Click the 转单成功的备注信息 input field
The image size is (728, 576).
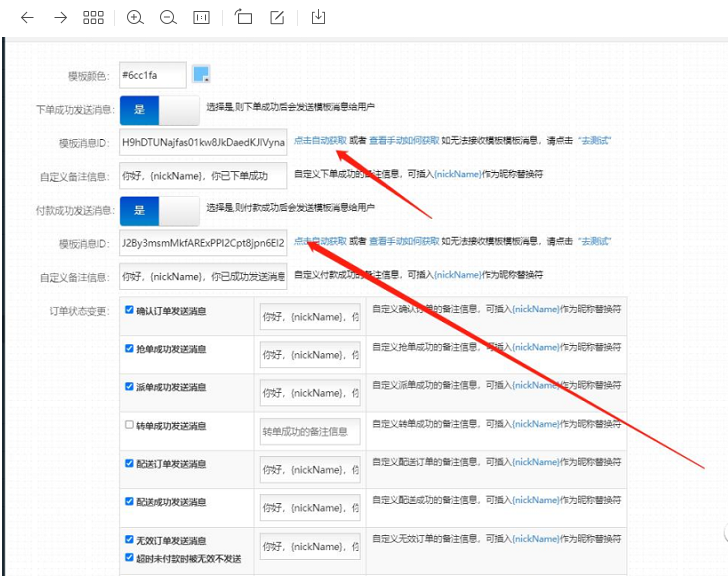pyautogui.click(x=309, y=432)
